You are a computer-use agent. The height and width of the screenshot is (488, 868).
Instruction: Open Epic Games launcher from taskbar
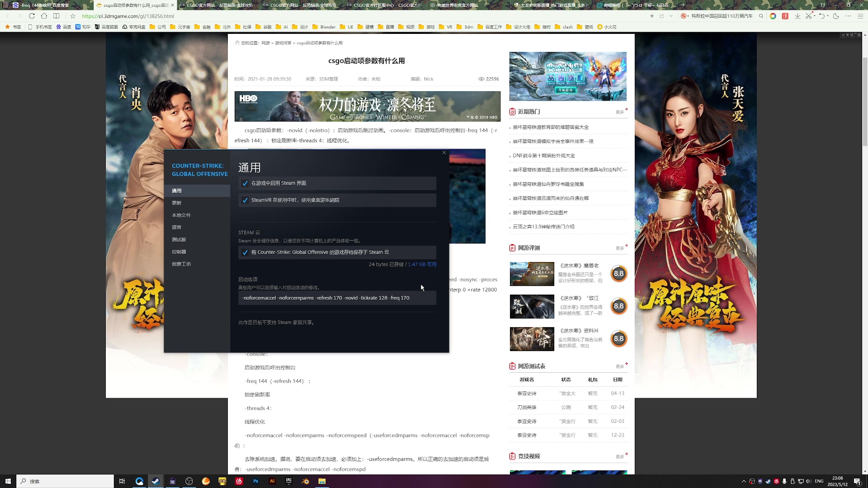point(289,481)
